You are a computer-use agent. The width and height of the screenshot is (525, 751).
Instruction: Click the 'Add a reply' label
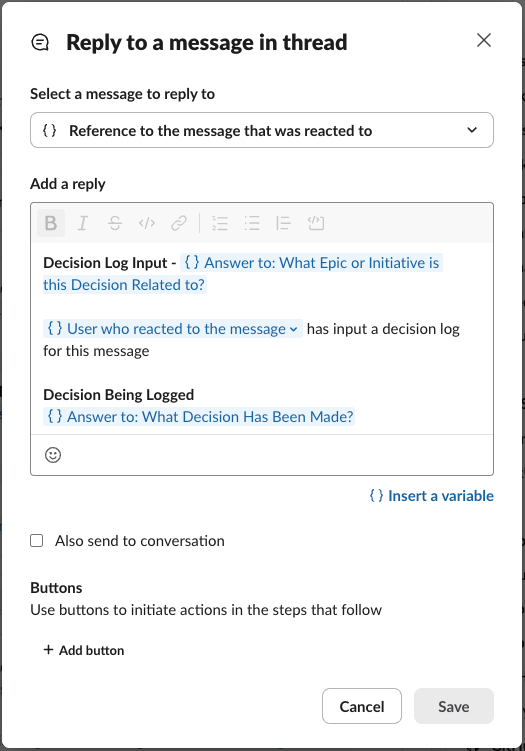68,184
